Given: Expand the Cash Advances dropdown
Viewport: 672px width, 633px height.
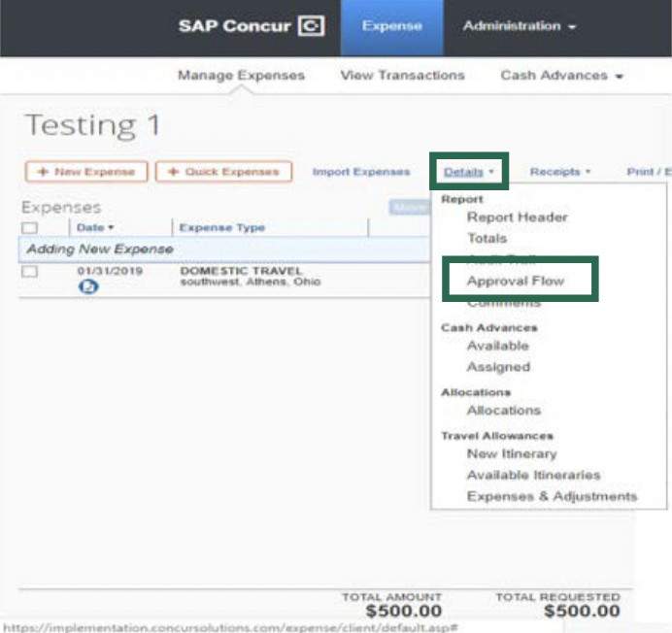Looking at the screenshot, I should pyautogui.click(x=561, y=75).
